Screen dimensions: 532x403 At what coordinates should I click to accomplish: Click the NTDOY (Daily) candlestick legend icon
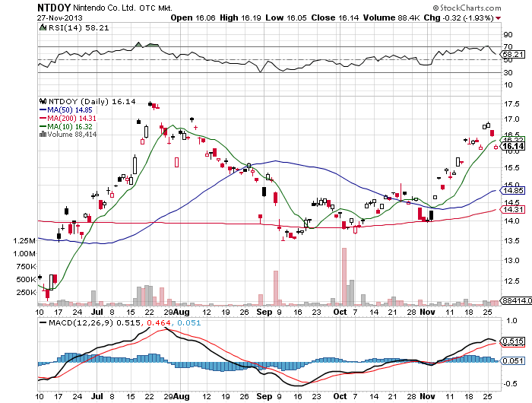(x=43, y=101)
